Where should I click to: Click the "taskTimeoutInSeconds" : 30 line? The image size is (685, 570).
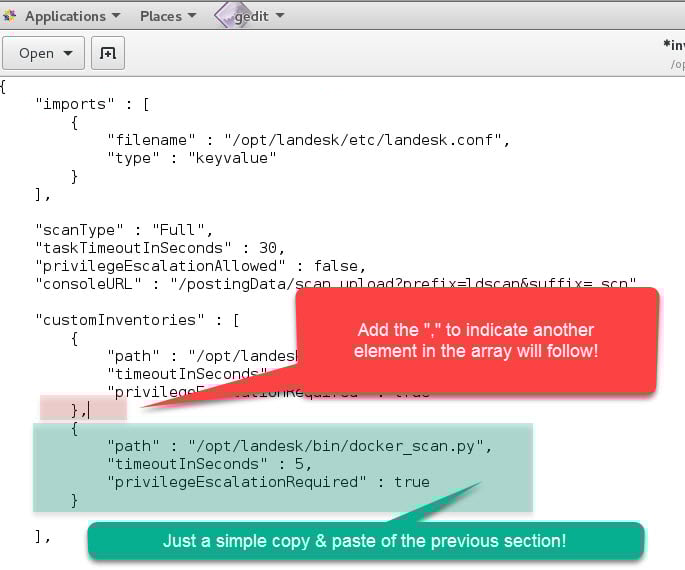160,248
